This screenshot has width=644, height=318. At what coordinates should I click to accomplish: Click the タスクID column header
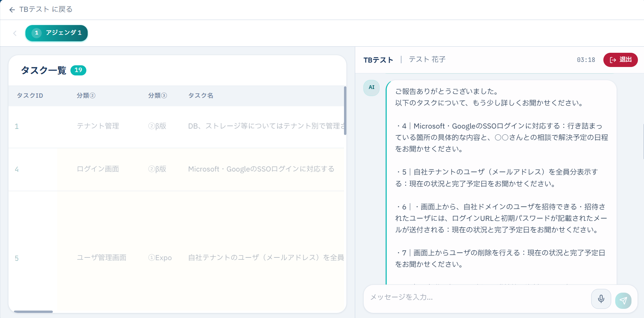coord(30,96)
